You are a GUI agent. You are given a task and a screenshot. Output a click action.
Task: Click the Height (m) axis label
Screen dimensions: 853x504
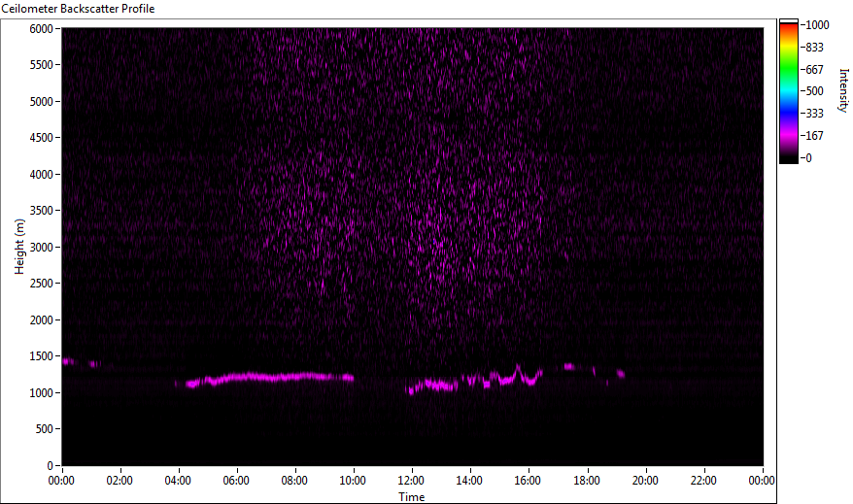point(19,247)
